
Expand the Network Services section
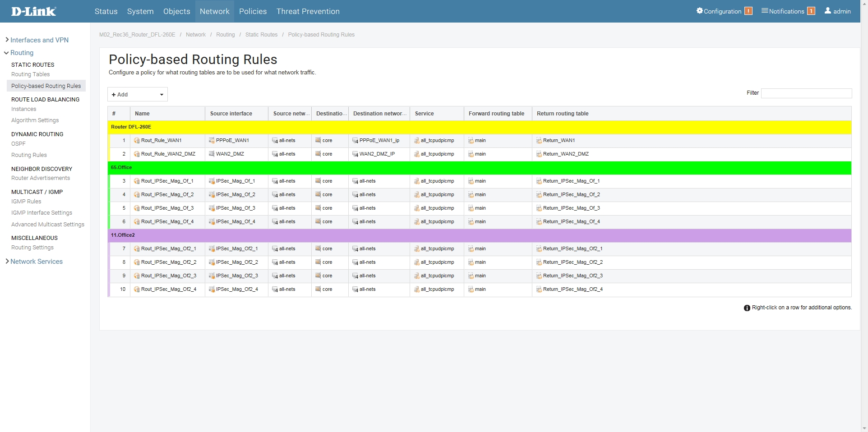click(36, 262)
